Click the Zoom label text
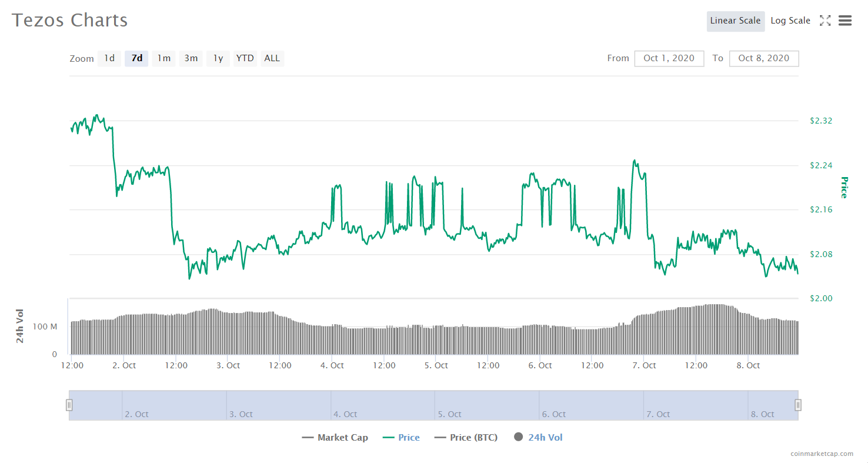Screen dimensions: 868x463 (82, 59)
